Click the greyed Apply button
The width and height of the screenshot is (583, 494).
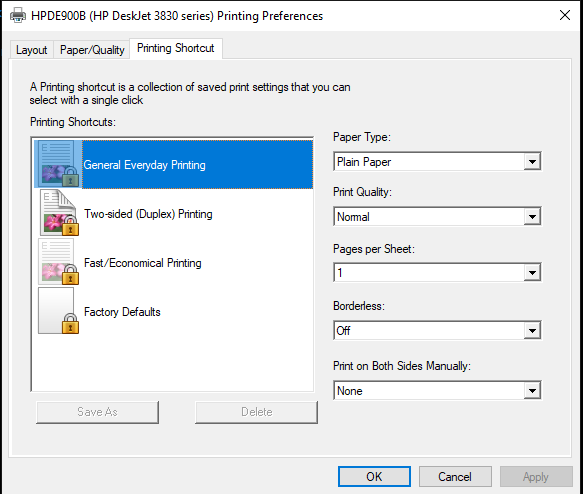pyautogui.click(x=536, y=477)
